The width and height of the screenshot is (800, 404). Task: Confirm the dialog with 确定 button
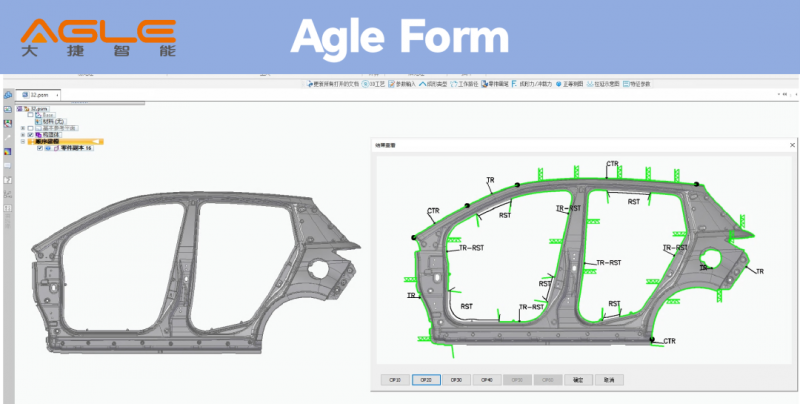click(x=579, y=380)
